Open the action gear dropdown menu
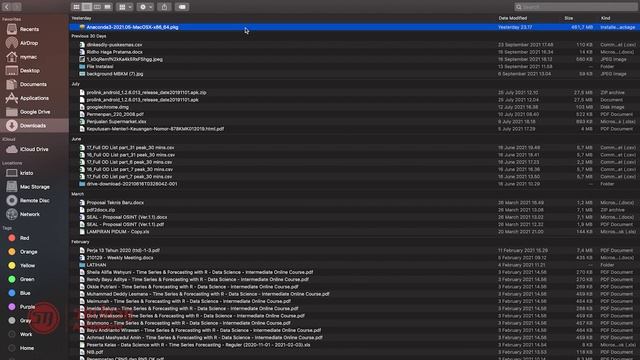The image size is (640, 360). point(145,7)
